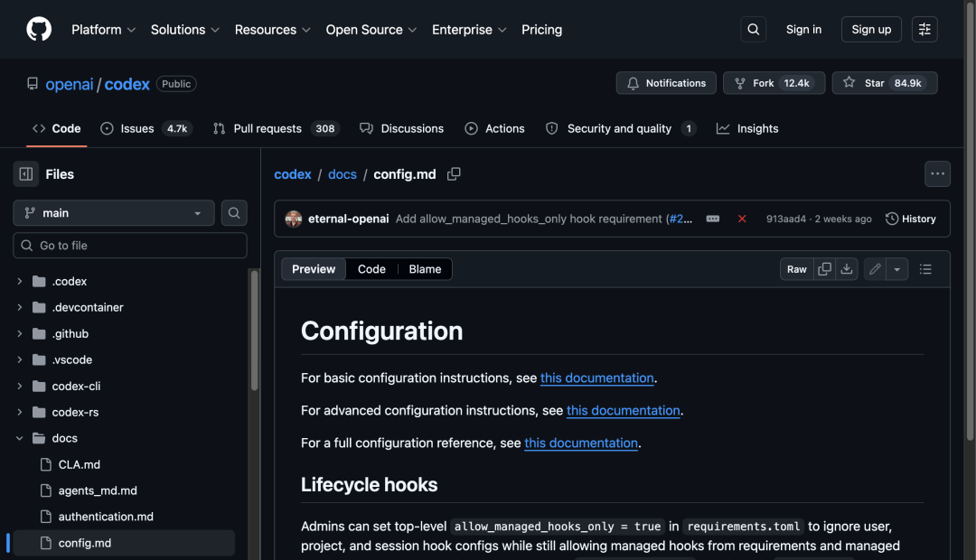This screenshot has height=560, width=976.
Task: Open authentication.md in file tree
Action: 106,517
